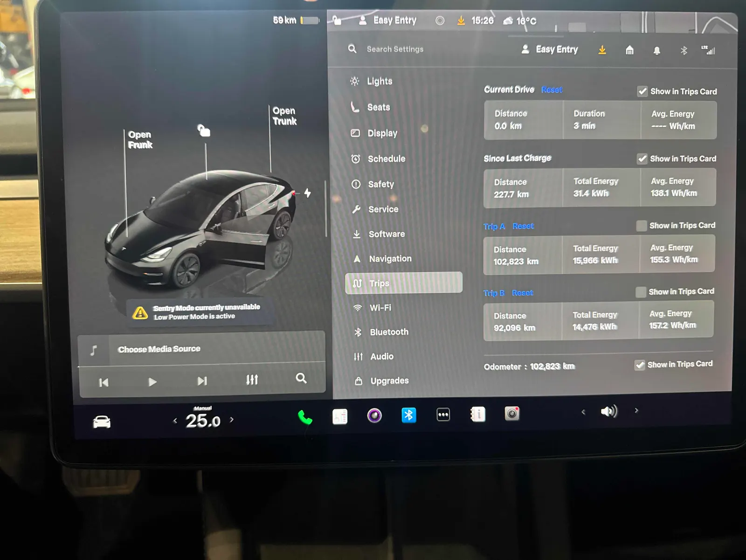Play media with the play button
The image size is (746, 560).
pyautogui.click(x=152, y=382)
